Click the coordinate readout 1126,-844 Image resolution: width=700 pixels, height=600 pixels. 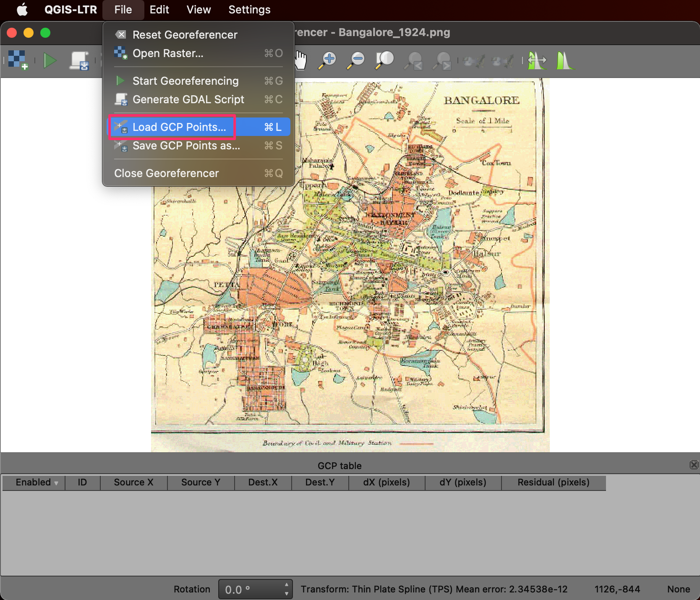tap(617, 590)
